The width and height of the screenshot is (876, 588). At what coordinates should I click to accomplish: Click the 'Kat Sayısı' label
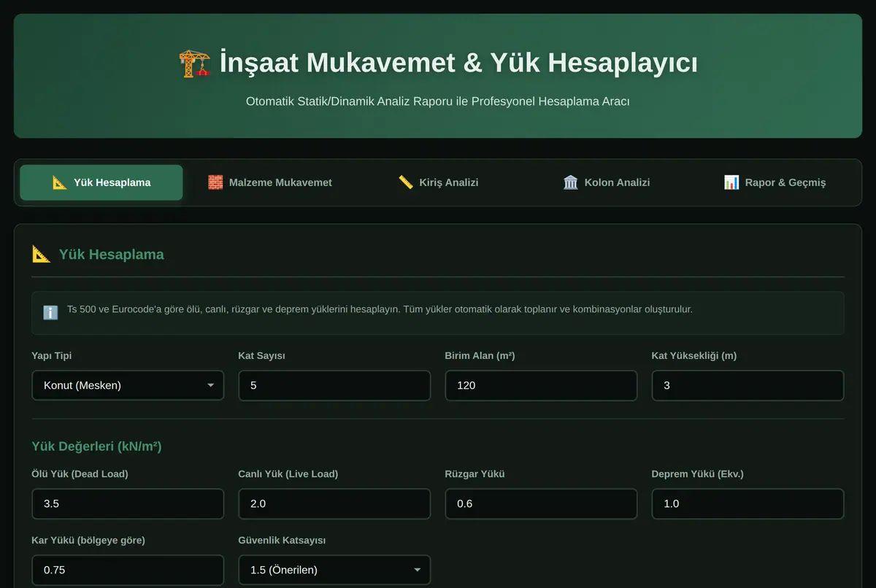261,356
